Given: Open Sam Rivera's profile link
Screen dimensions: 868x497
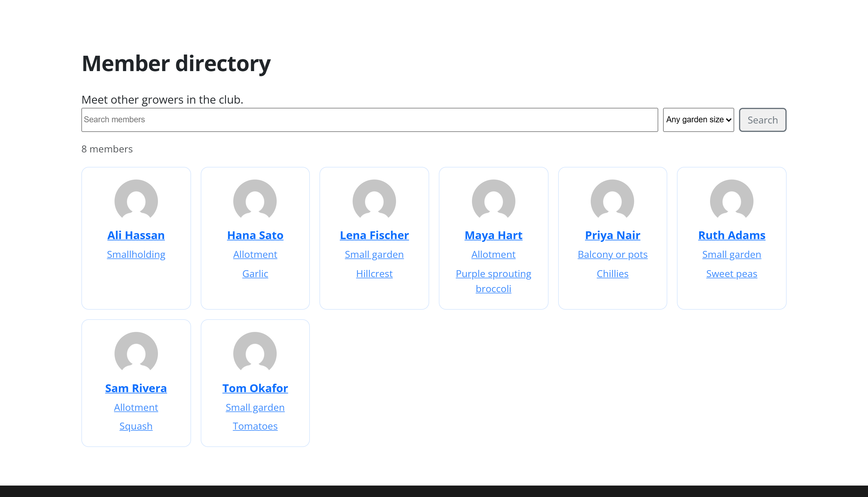Looking at the screenshot, I should pos(136,388).
